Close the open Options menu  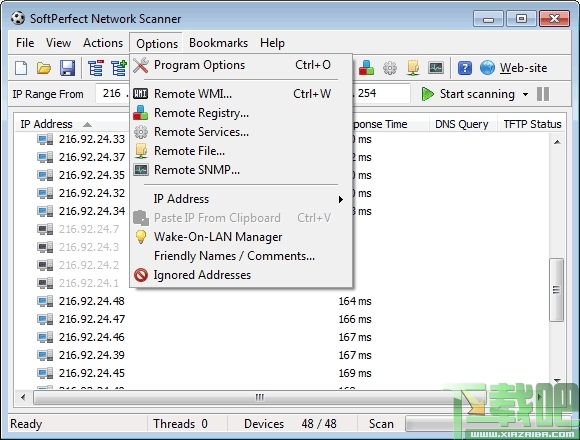point(157,43)
